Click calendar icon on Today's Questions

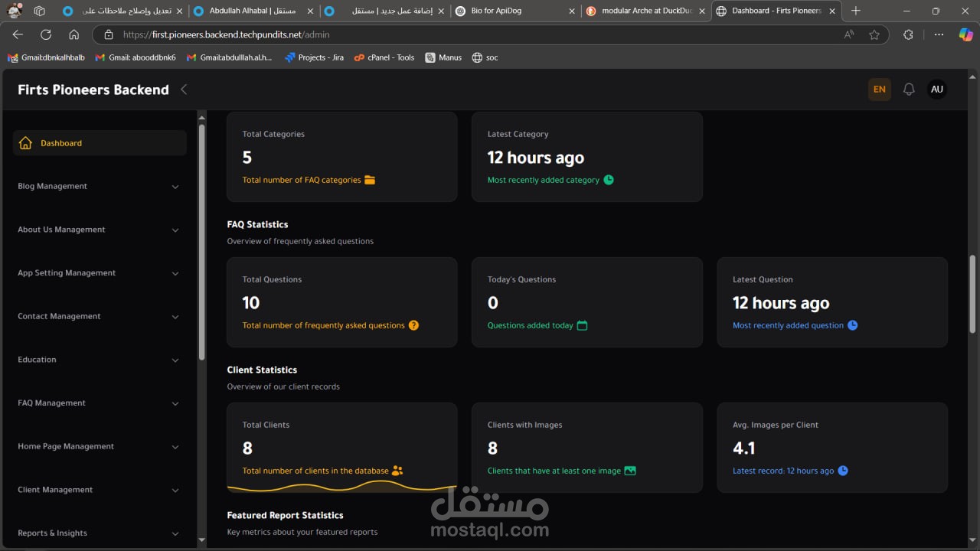tap(582, 325)
